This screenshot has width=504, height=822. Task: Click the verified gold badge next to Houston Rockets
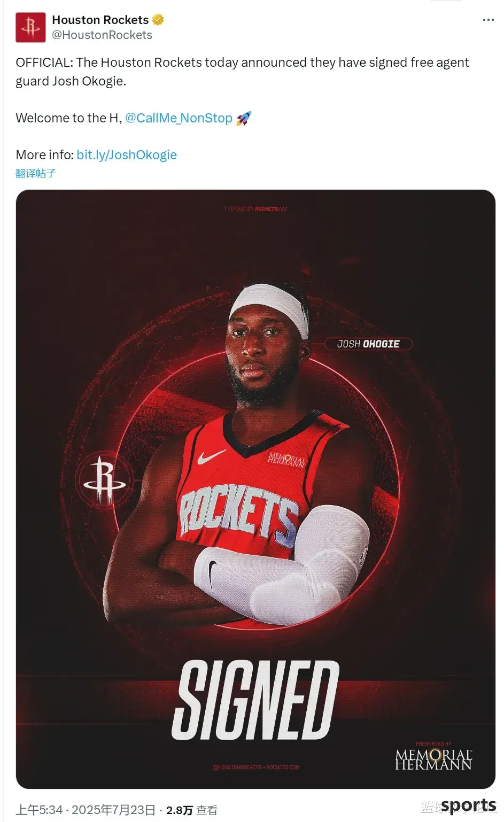(x=158, y=20)
